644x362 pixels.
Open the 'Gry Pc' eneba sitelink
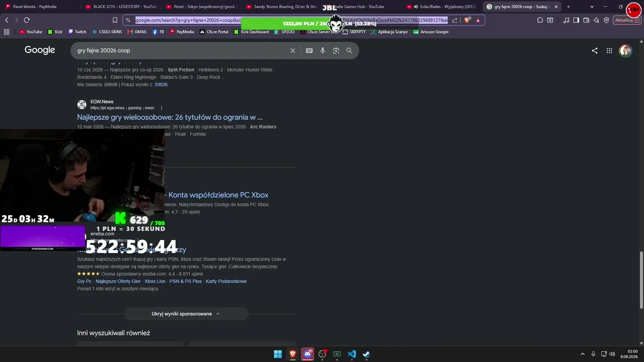coord(85,281)
